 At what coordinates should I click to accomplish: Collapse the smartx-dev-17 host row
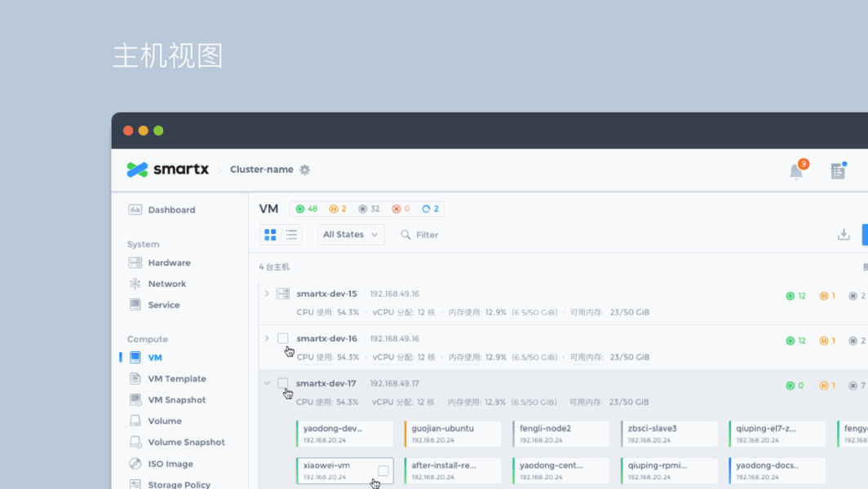coord(267,383)
